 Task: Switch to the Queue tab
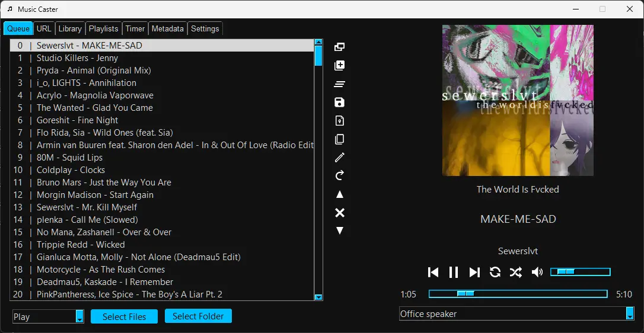point(18,29)
